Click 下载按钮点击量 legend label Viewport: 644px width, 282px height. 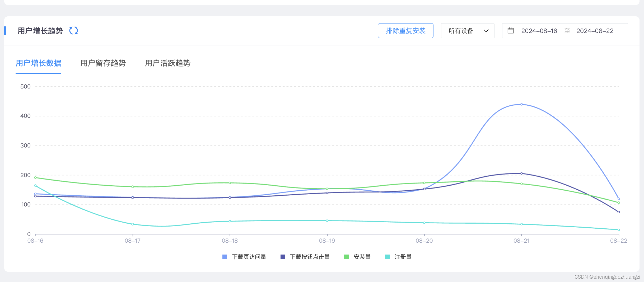(x=310, y=257)
